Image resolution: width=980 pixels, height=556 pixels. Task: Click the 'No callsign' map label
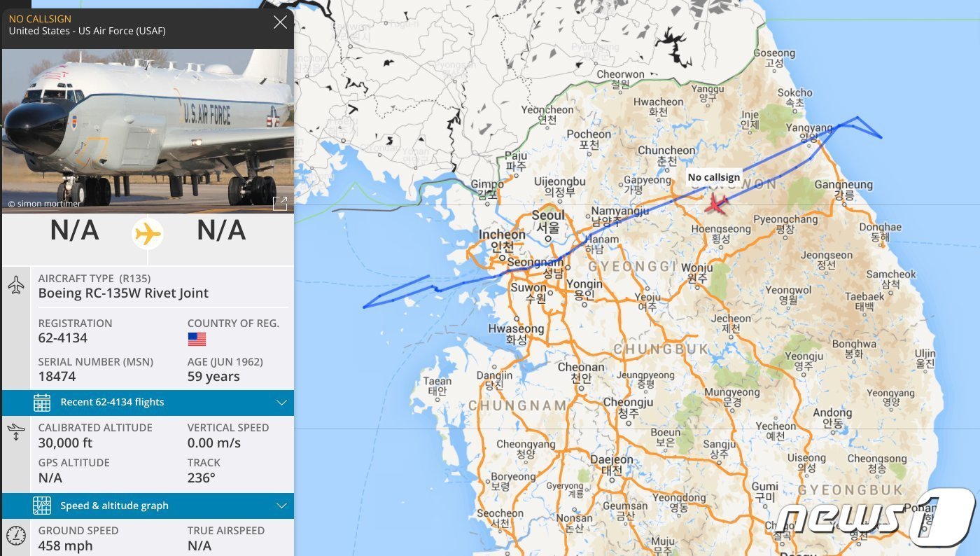713,177
